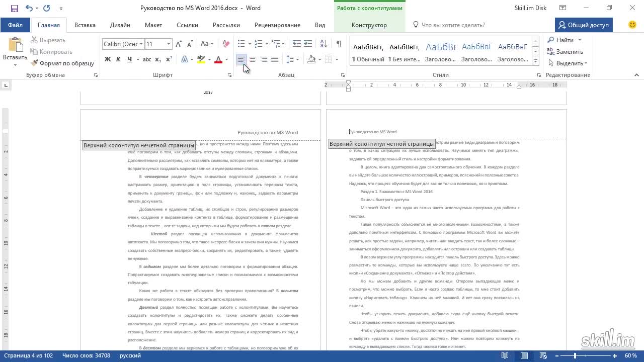
Task: Click Формат по образцу format painter
Action: [63, 63]
